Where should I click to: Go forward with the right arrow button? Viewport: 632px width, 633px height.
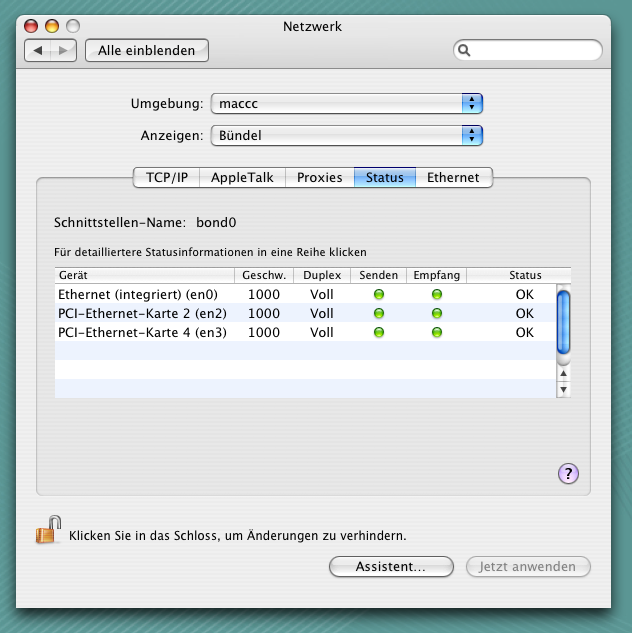coord(63,50)
